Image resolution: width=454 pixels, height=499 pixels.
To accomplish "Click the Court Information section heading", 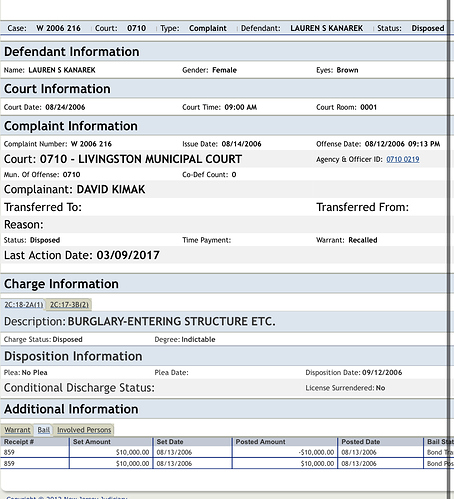I will [x=57, y=89].
